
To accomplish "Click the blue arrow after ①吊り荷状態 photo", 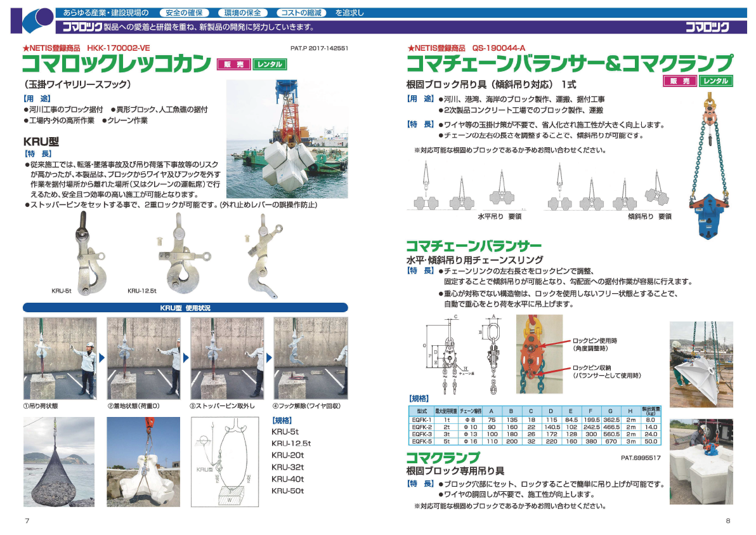I will click(101, 358).
